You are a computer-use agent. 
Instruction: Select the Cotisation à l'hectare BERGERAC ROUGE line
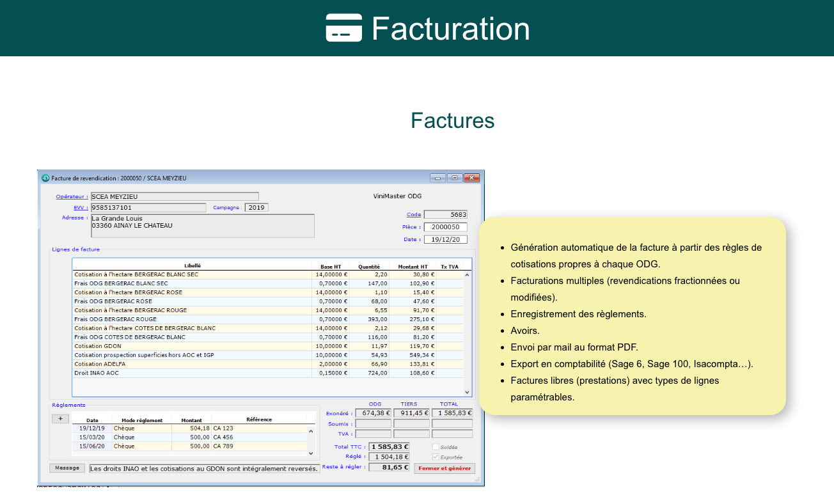point(268,310)
